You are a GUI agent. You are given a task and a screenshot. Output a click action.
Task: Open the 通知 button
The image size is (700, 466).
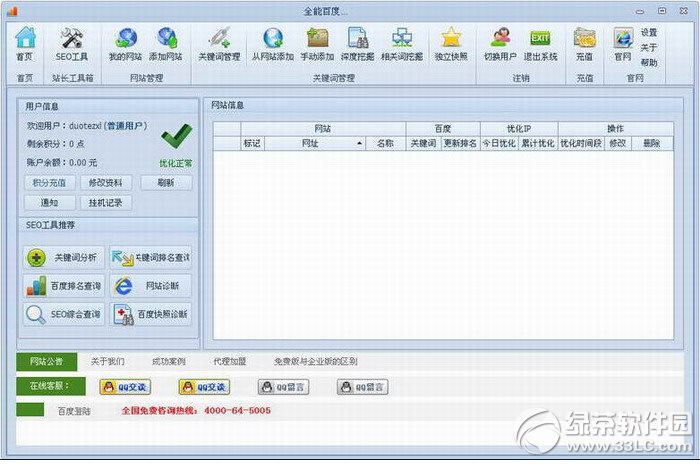click(x=49, y=203)
